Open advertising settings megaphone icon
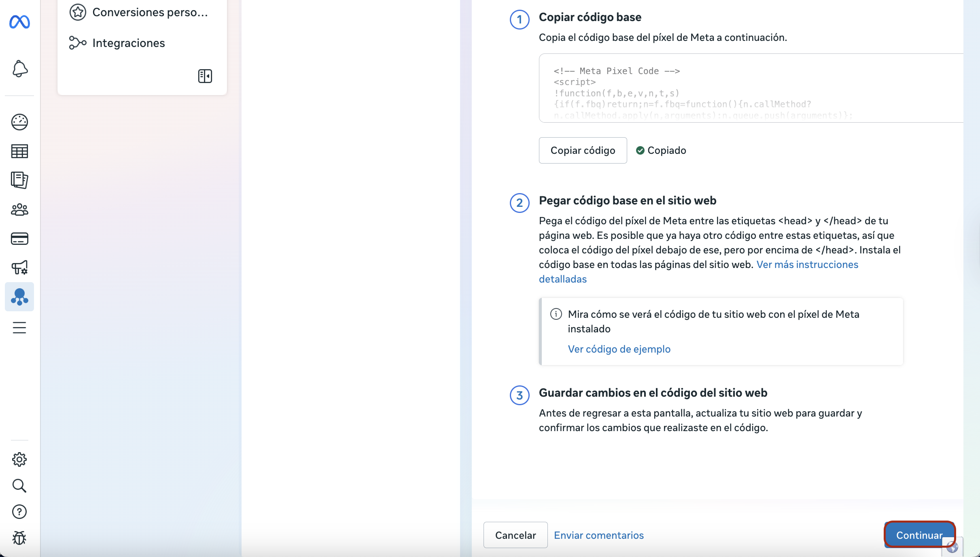 [x=19, y=268]
